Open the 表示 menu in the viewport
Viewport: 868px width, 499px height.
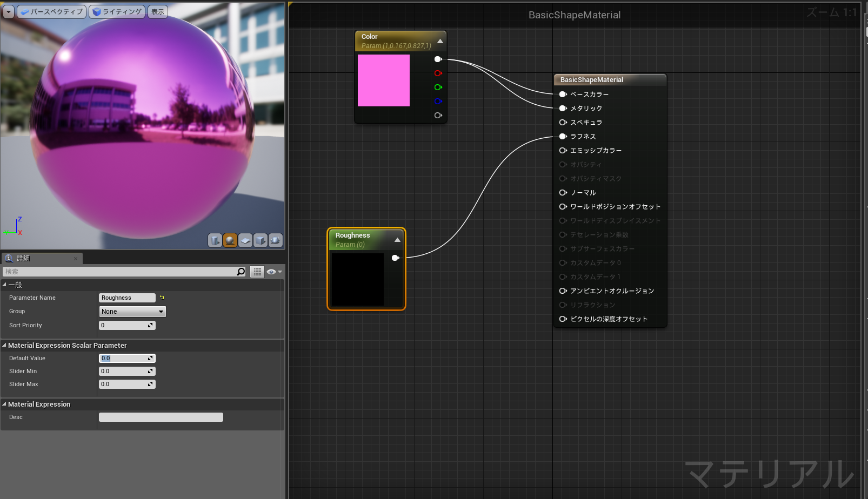pos(157,11)
